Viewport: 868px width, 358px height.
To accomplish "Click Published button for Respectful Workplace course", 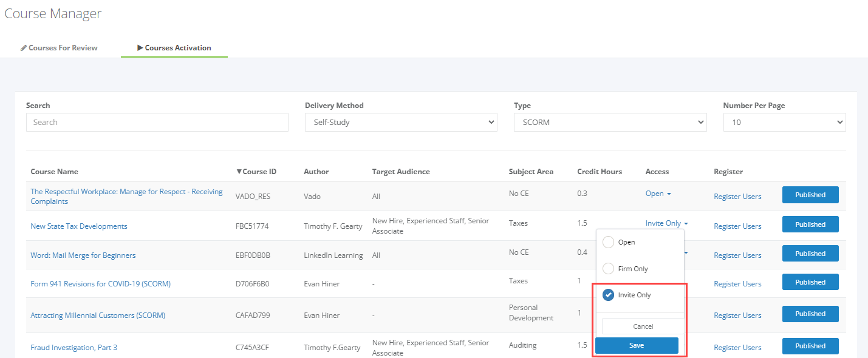I will pyautogui.click(x=810, y=195).
